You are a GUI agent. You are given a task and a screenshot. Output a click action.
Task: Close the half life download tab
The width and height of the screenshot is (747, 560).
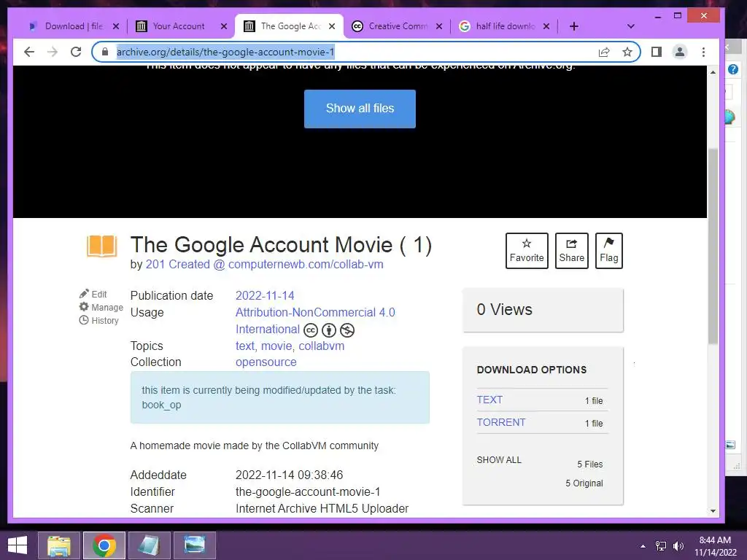546,26
